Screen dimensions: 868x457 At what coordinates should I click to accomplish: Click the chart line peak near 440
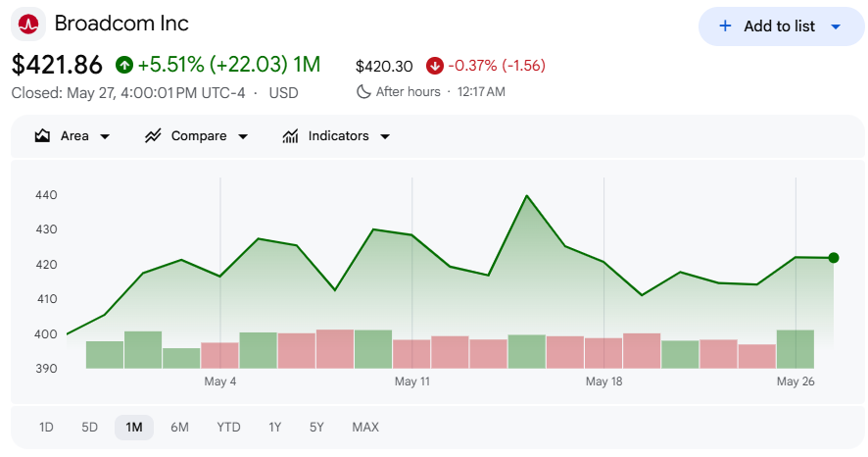(526, 195)
